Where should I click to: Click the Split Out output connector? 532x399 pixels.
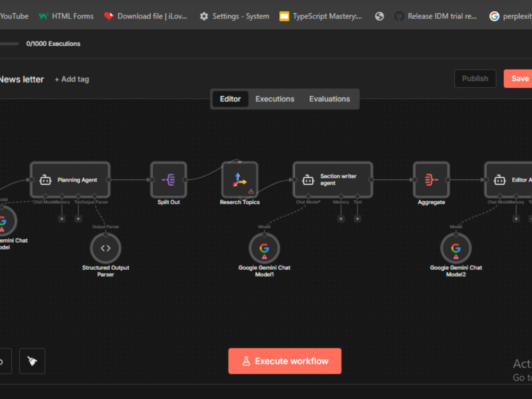coord(185,180)
